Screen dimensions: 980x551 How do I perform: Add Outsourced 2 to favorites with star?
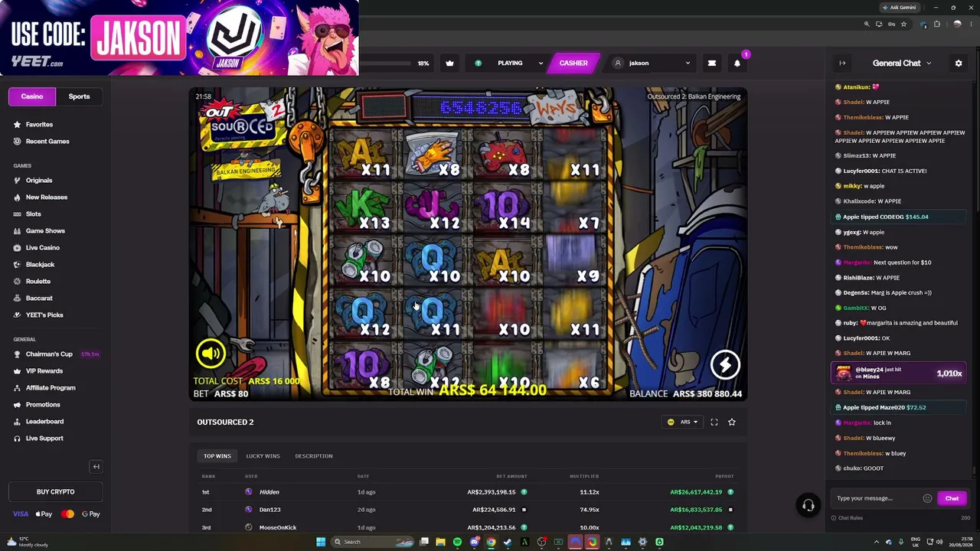[x=731, y=422]
